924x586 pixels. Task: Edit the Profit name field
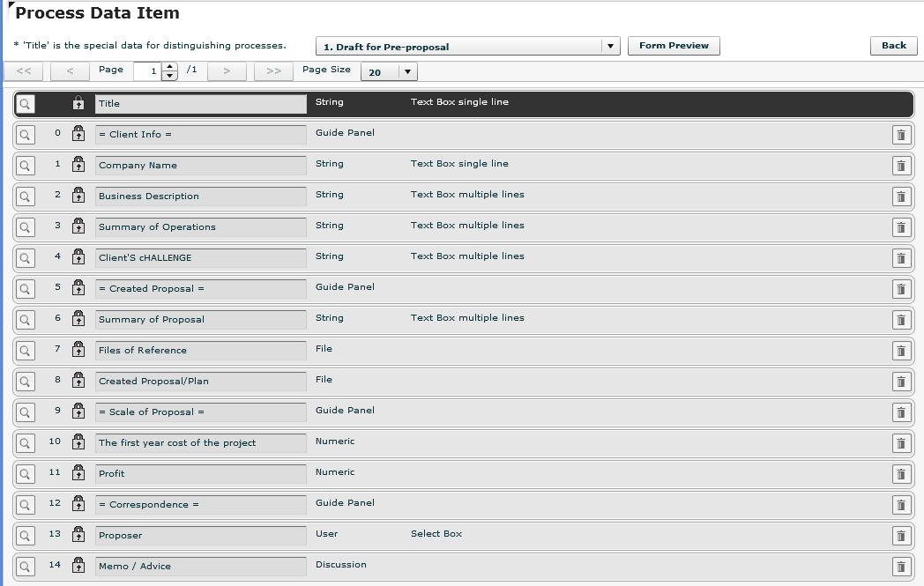click(201, 474)
